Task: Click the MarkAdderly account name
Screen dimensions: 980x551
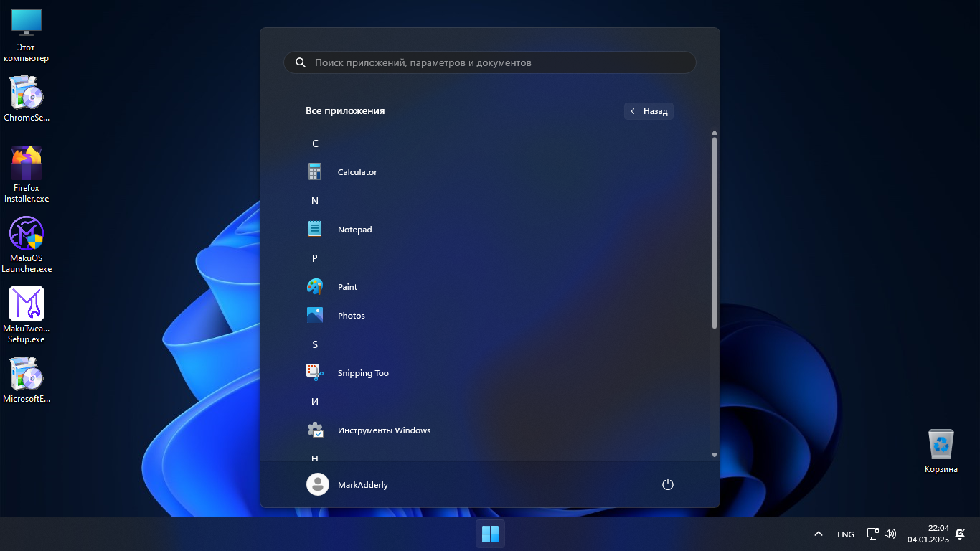Action: pyautogui.click(x=363, y=485)
